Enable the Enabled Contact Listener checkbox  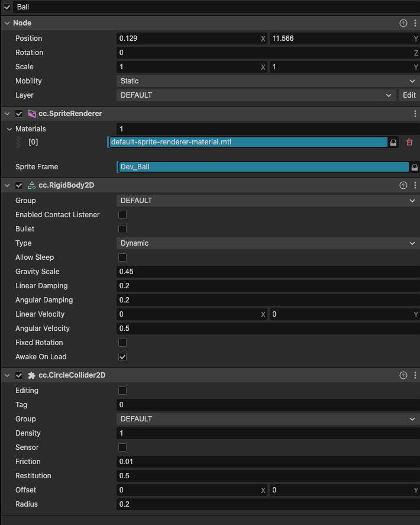(122, 215)
